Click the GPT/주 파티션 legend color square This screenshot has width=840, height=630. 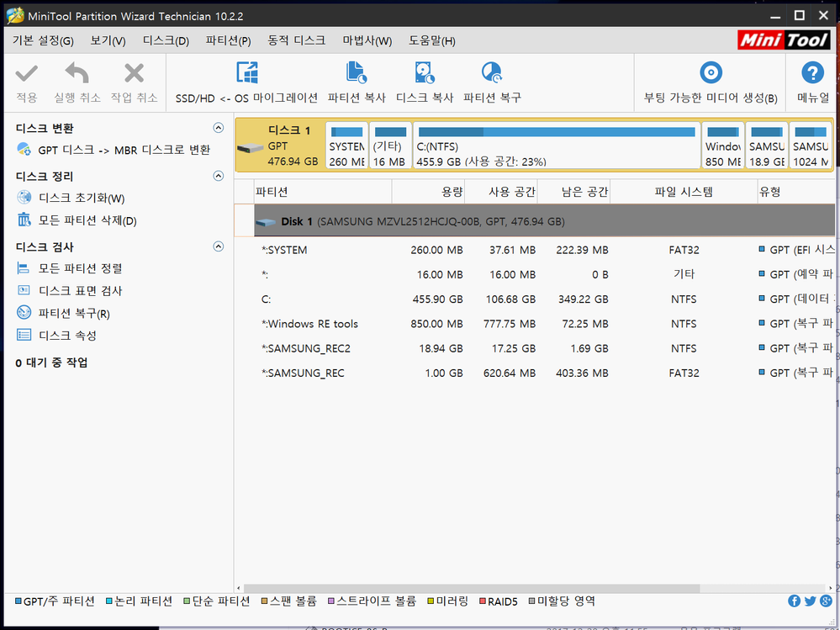18,601
